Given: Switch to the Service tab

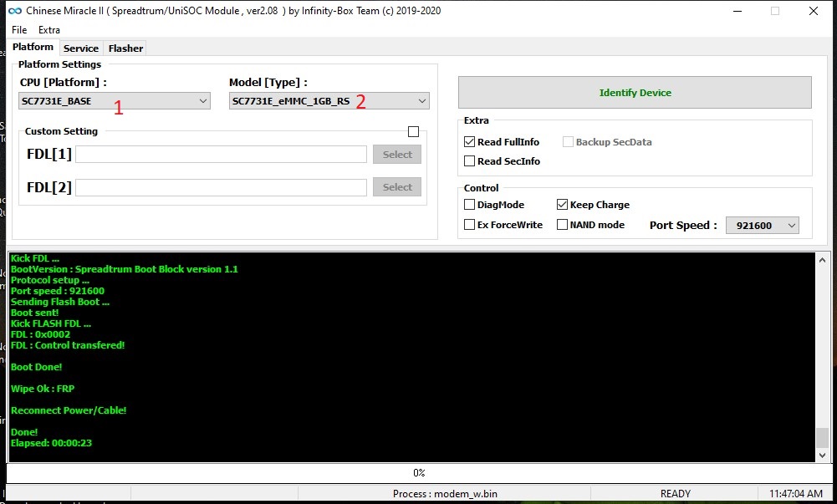Looking at the screenshot, I should pyautogui.click(x=81, y=48).
